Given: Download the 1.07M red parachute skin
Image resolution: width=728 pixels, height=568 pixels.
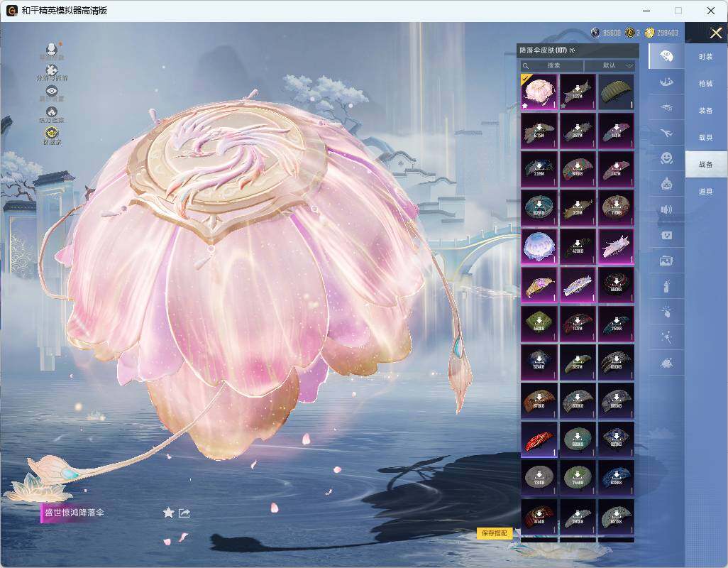Looking at the screenshot, I should (x=577, y=324).
